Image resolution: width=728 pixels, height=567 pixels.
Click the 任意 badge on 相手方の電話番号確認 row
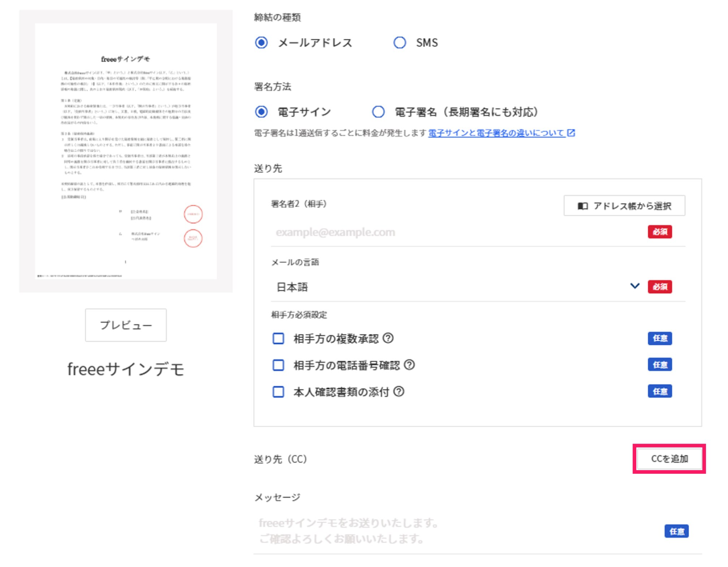660,365
